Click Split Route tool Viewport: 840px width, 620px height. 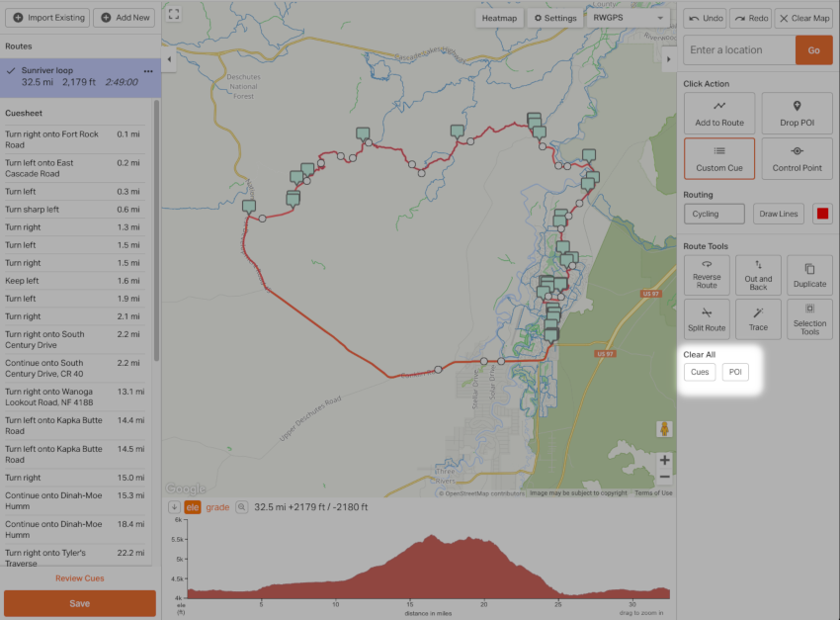coord(707,319)
